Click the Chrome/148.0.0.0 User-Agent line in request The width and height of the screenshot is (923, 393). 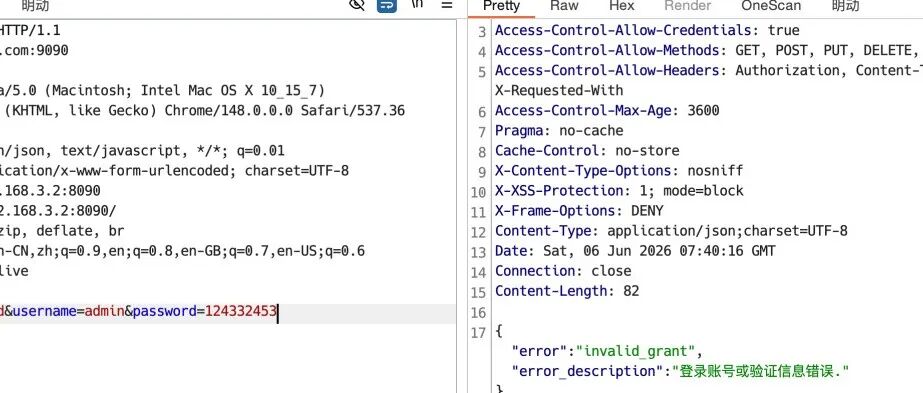click(202, 111)
